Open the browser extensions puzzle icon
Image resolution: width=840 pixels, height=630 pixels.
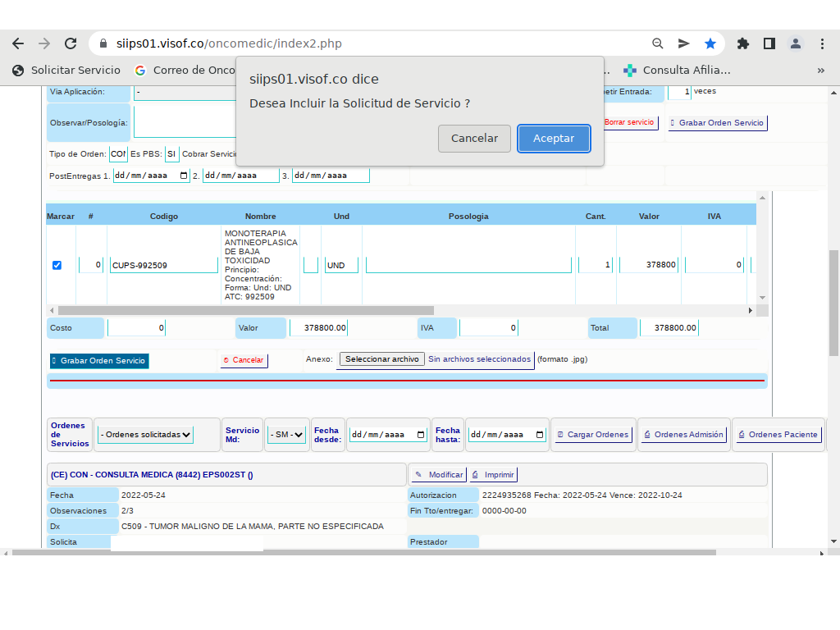(743, 43)
